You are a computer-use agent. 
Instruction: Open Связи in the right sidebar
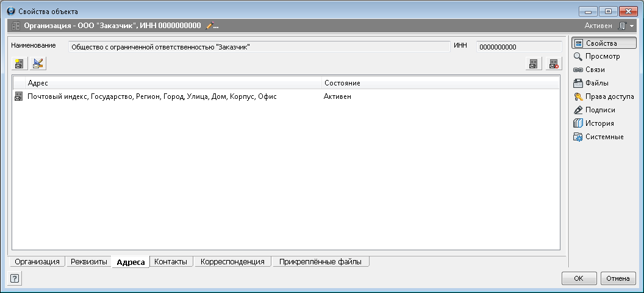coord(595,70)
